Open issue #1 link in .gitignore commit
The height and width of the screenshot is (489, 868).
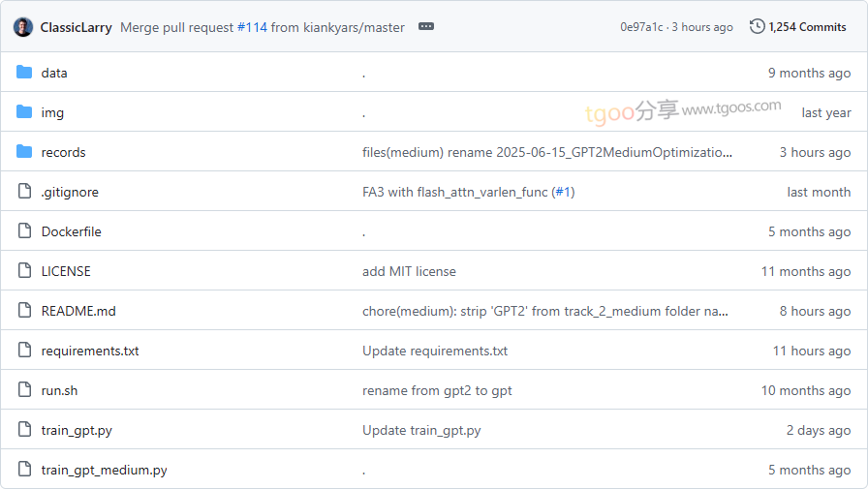coord(563,192)
